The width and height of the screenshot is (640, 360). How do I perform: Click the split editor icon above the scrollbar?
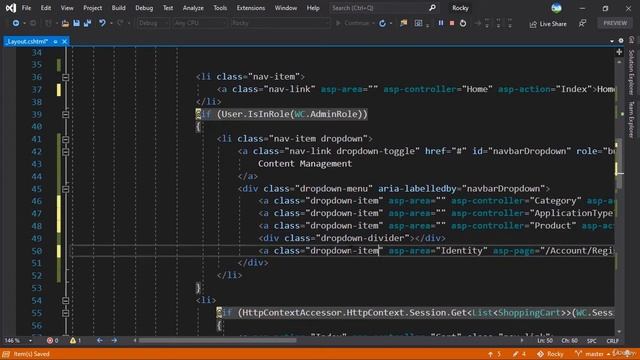[619, 52]
